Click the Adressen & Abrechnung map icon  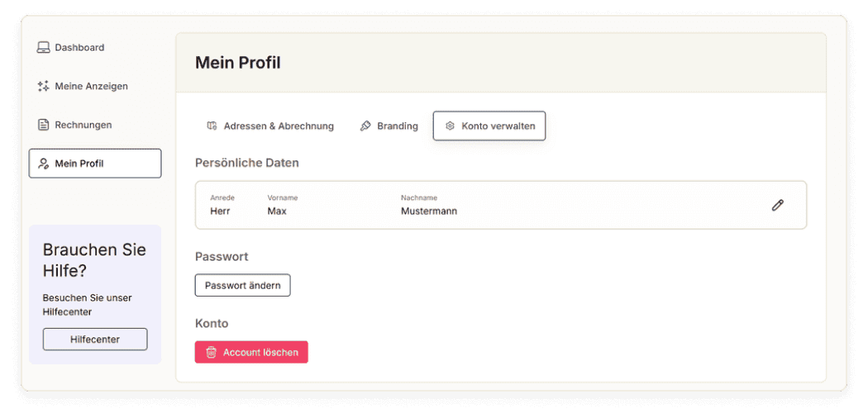212,126
